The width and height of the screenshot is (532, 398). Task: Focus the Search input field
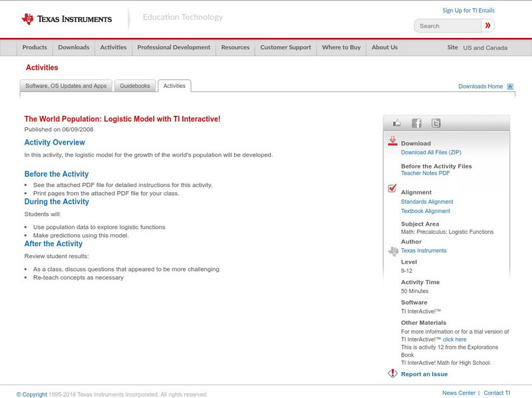pos(448,26)
